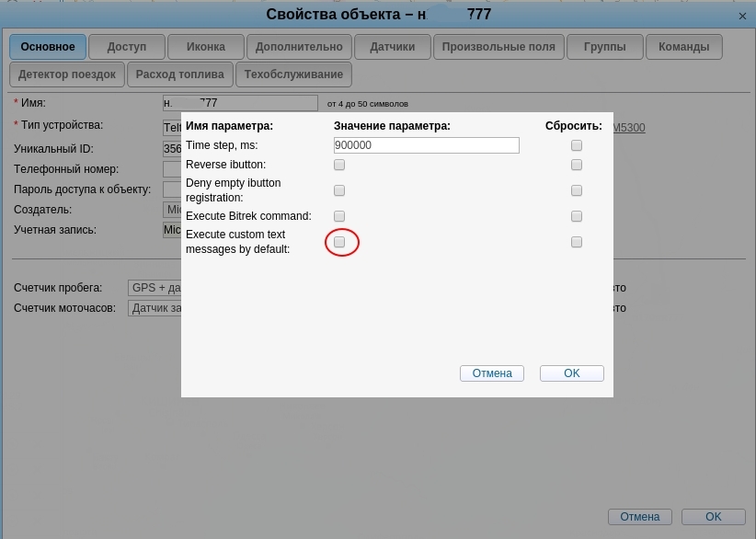Viewport: 756px width, 539px height.
Task: Open the Счетчик пробега dropdown
Action: tap(155, 288)
